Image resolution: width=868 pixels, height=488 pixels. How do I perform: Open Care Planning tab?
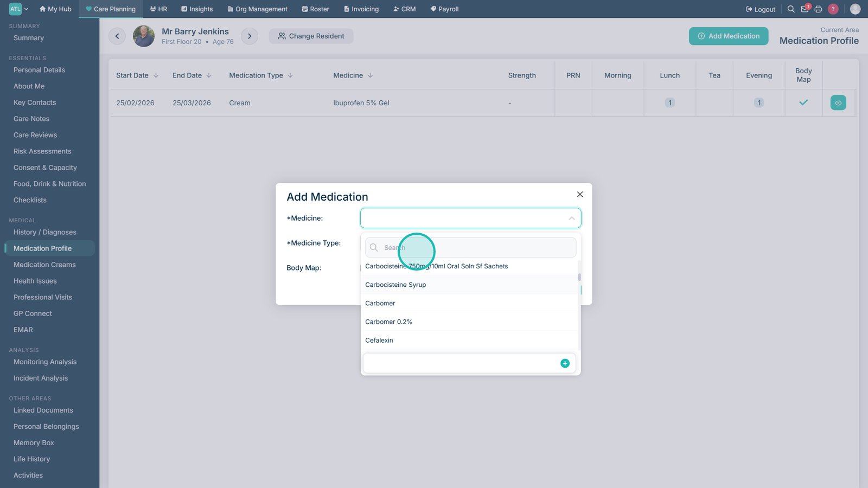click(x=111, y=9)
